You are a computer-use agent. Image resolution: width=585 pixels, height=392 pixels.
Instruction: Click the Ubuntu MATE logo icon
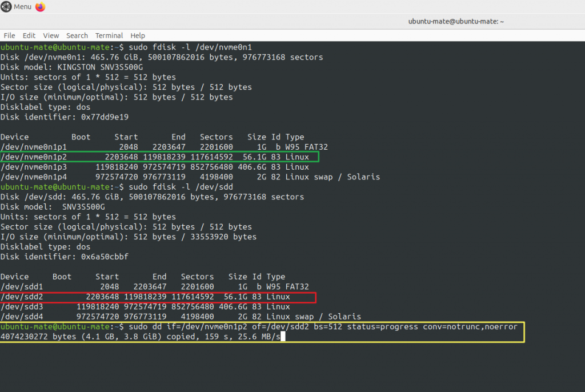point(6,7)
